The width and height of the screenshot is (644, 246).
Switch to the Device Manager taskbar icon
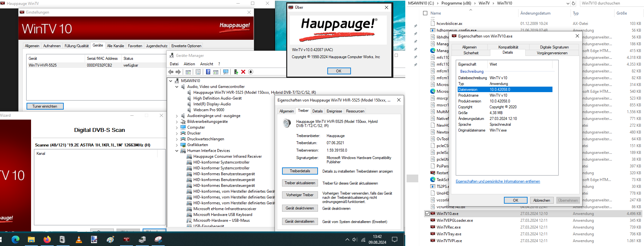(142, 240)
